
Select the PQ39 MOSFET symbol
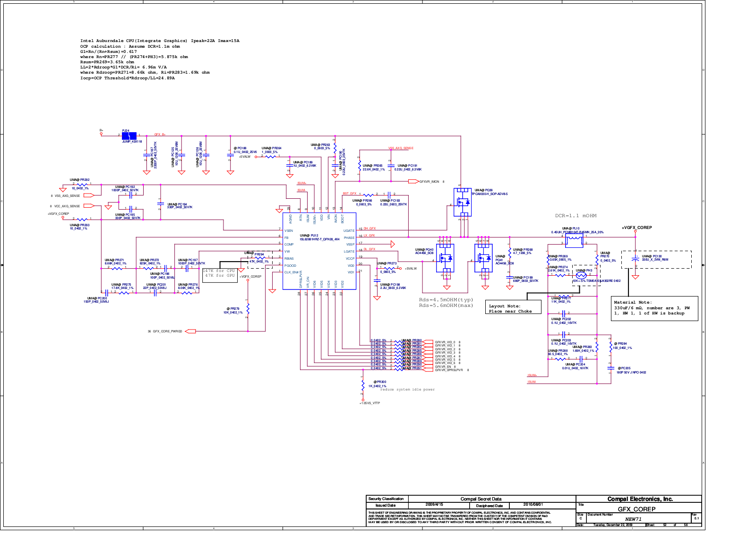462,203
